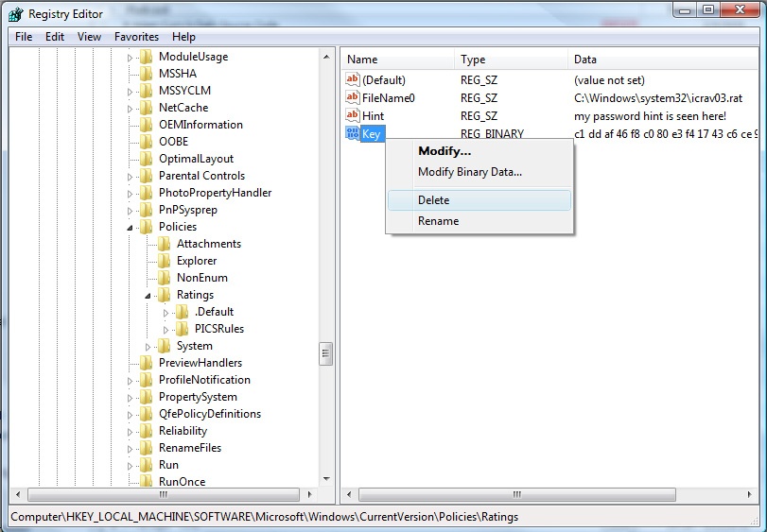Screen dimensions: 767x532
Task: Click the values pane scroll left arrow
Action: 349,494
